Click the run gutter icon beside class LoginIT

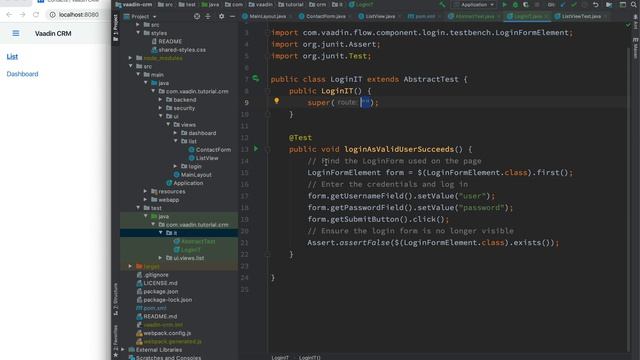256,78
